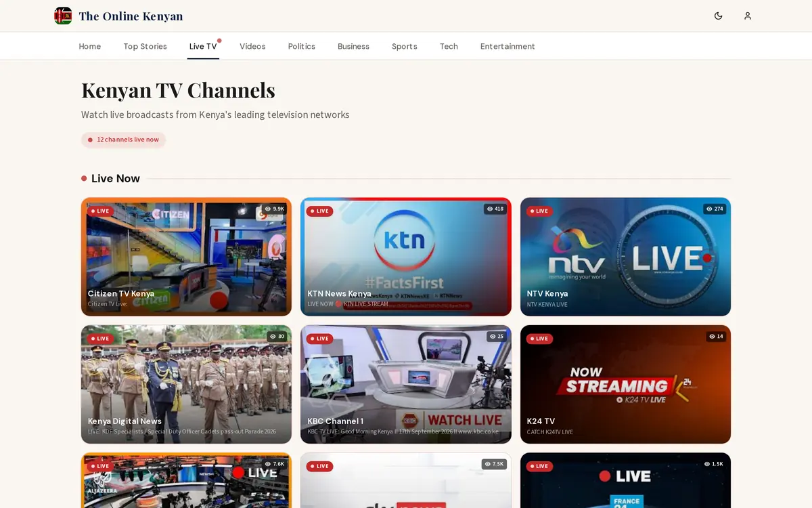Toggle dark mode with the moon icon
The image size is (812, 508).
719,16
